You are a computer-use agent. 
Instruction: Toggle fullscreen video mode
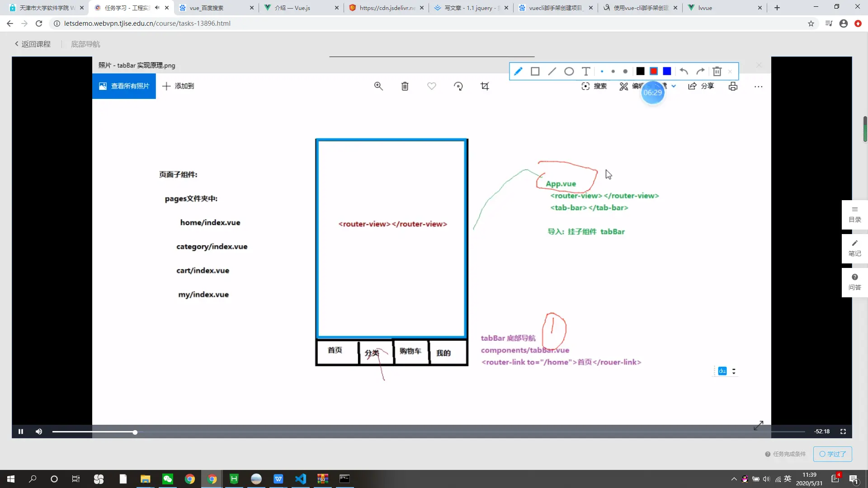pyautogui.click(x=843, y=432)
